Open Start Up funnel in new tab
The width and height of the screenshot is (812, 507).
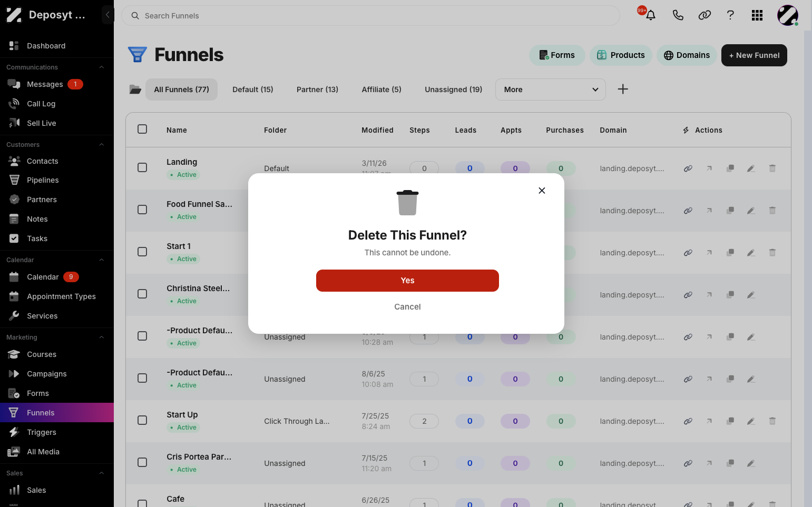[709, 421]
